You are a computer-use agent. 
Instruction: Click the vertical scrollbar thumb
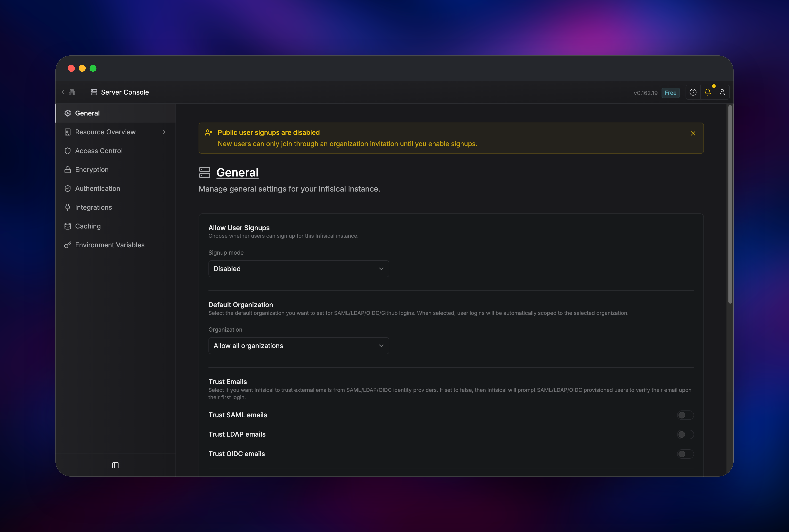(730, 204)
